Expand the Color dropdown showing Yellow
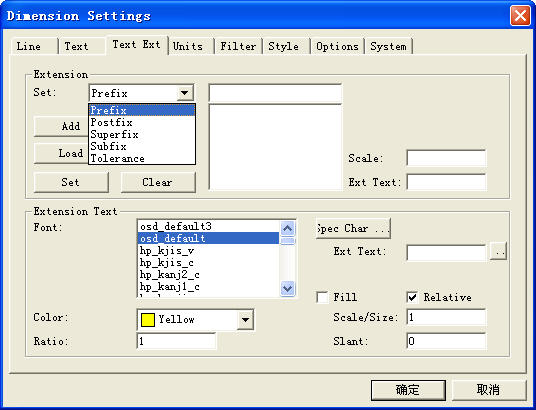The height and width of the screenshot is (410, 536). [x=245, y=320]
